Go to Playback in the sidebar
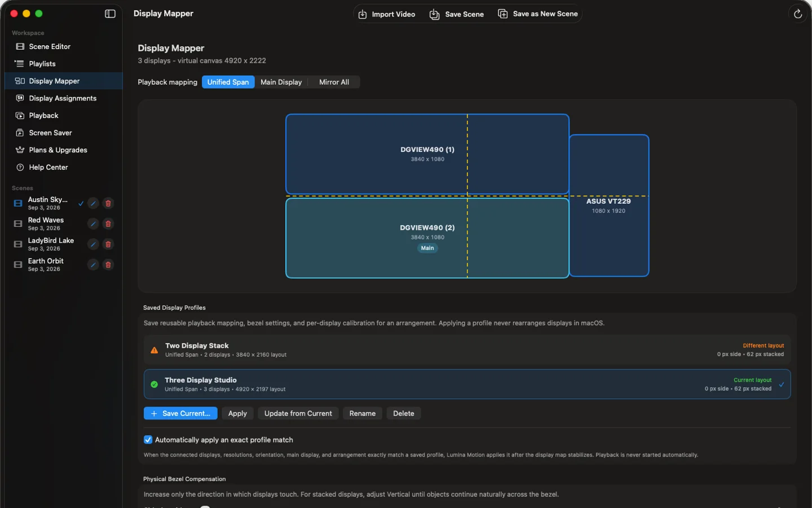The image size is (812, 508). 64,116
